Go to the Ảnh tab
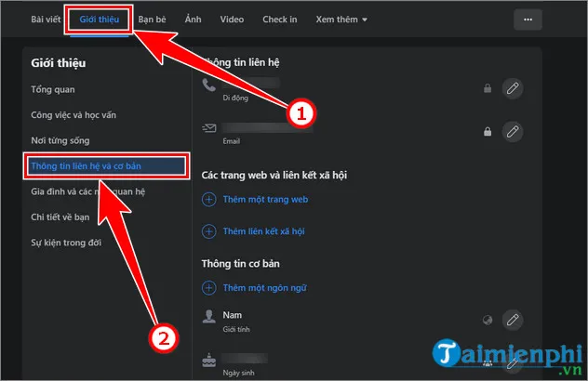588x381 pixels. click(x=194, y=20)
